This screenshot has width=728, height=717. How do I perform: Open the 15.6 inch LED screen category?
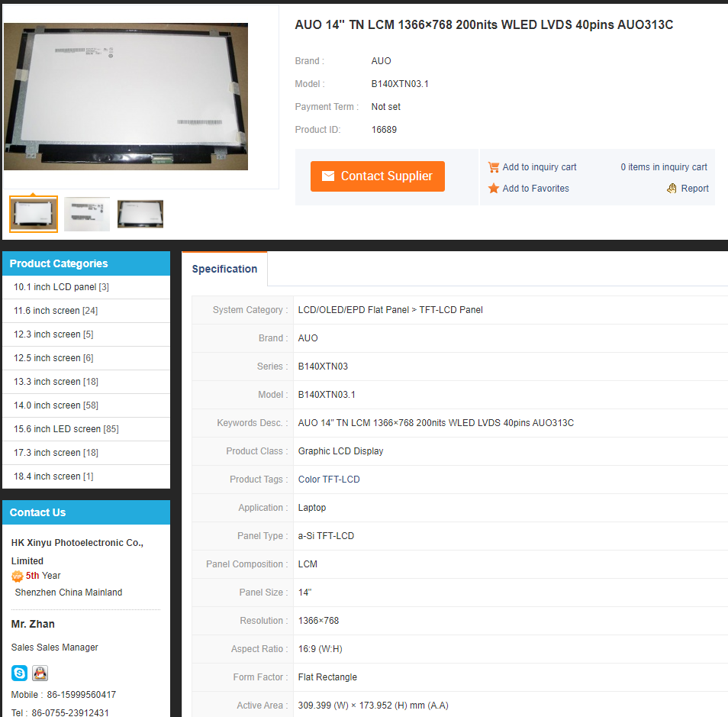(66, 429)
